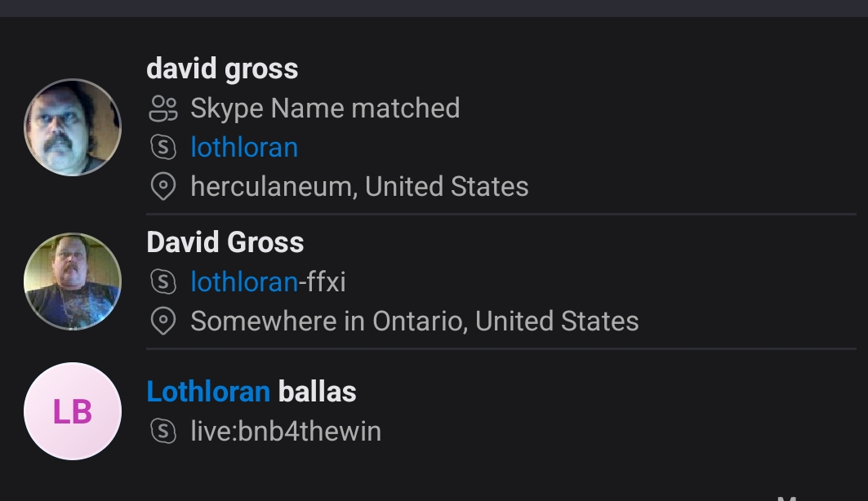Click location pin beside Somewhere in Ontario
Image resolution: width=868 pixels, height=501 pixels.
(163, 321)
